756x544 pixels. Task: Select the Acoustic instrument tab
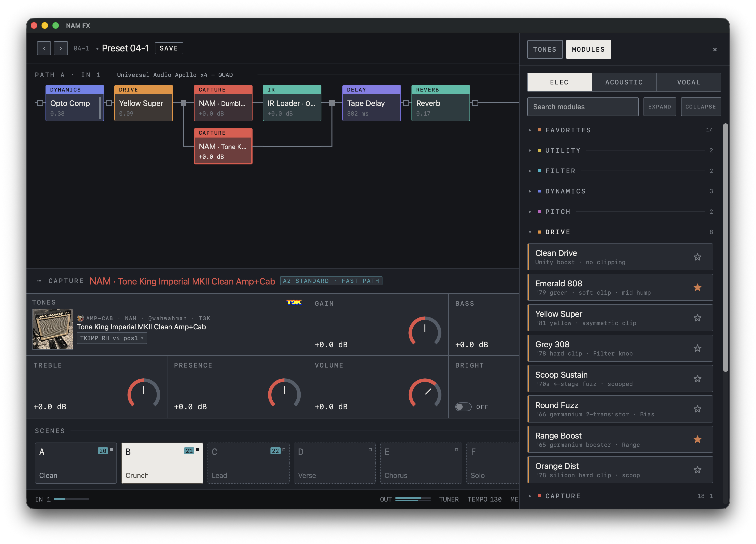(x=624, y=82)
